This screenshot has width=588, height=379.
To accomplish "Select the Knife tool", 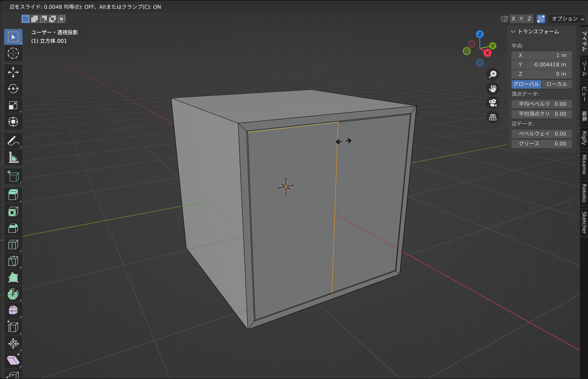I will pos(13,261).
